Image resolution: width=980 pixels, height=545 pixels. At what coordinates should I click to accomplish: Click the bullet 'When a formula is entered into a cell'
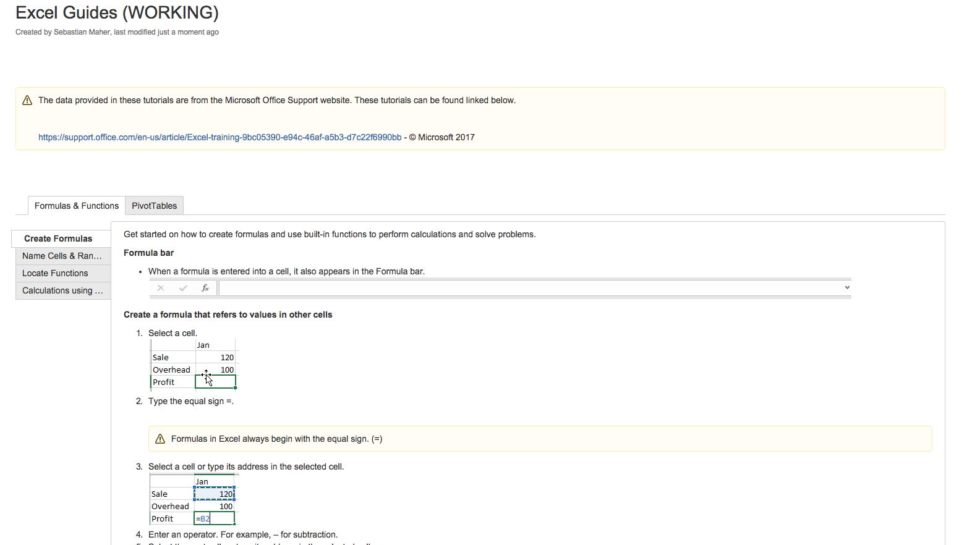[286, 271]
